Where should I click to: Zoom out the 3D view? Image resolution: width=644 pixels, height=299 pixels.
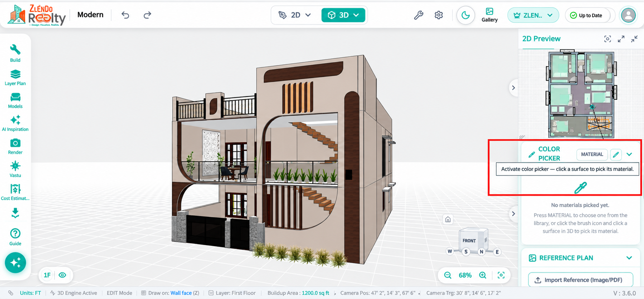pyautogui.click(x=448, y=275)
